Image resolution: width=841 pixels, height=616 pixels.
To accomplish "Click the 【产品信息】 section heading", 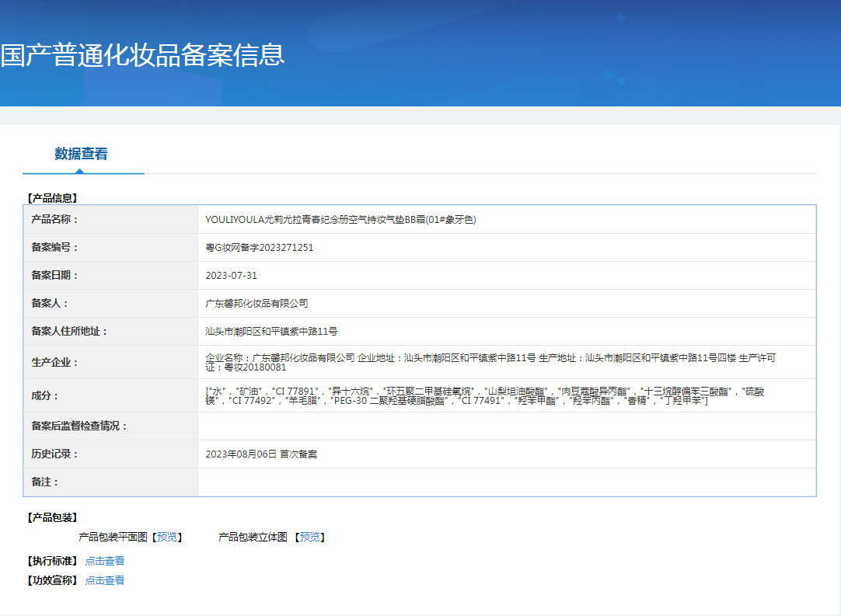I will (52, 198).
